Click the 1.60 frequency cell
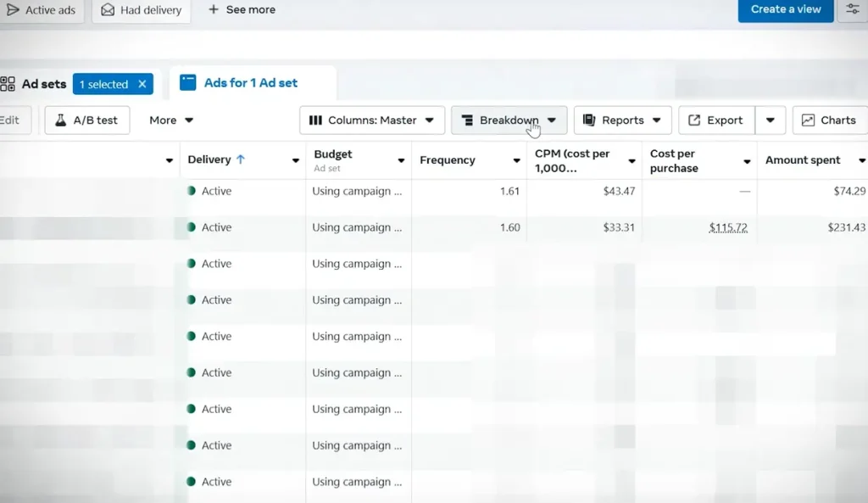 (509, 227)
